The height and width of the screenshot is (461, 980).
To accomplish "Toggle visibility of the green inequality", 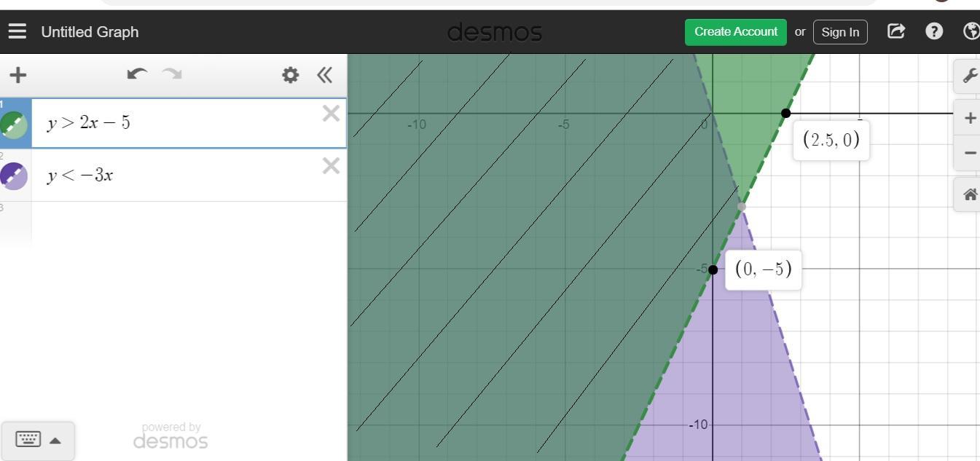I will [14, 125].
